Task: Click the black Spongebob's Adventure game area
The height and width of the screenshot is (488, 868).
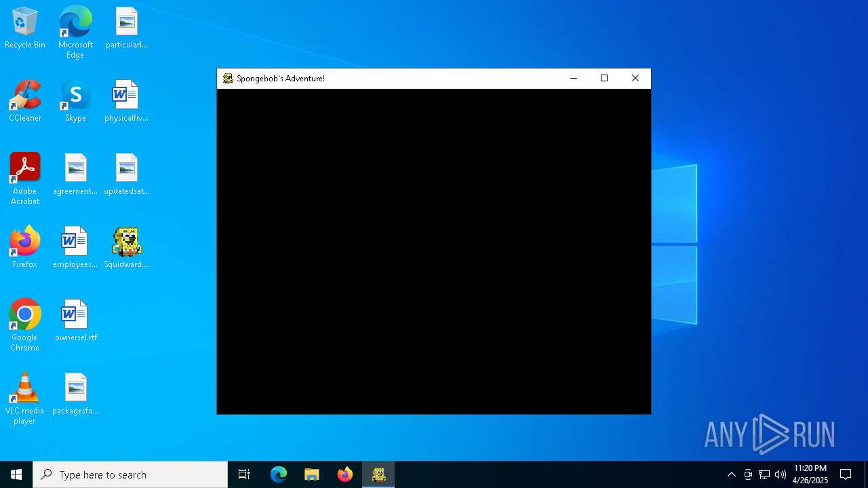Action: (434, 251)
